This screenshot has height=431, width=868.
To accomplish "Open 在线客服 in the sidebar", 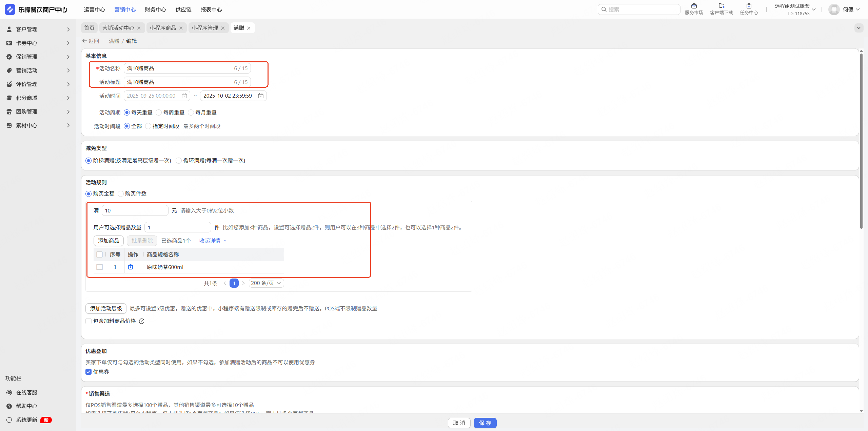I will click(x=26, y=392).
